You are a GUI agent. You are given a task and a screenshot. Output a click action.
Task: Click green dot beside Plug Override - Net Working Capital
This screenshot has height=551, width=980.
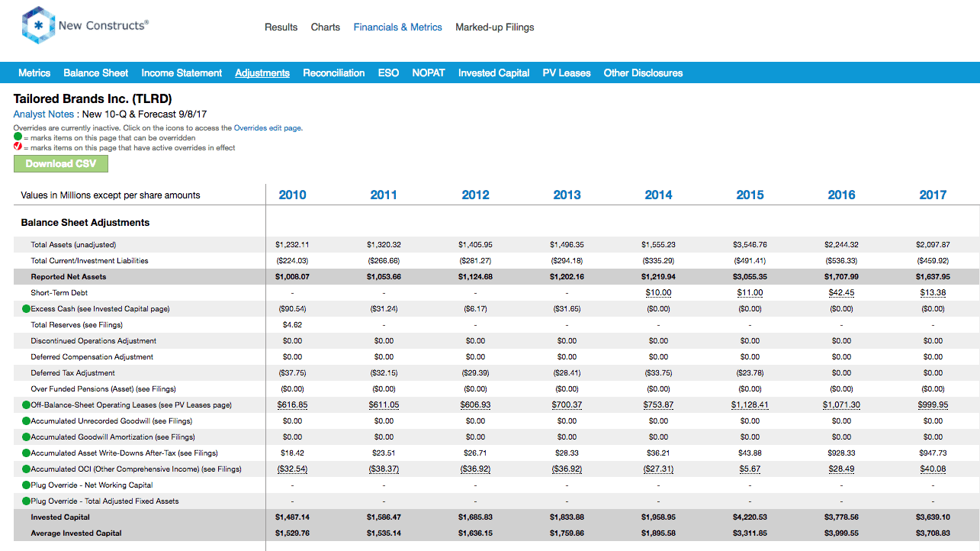[26, 485]
